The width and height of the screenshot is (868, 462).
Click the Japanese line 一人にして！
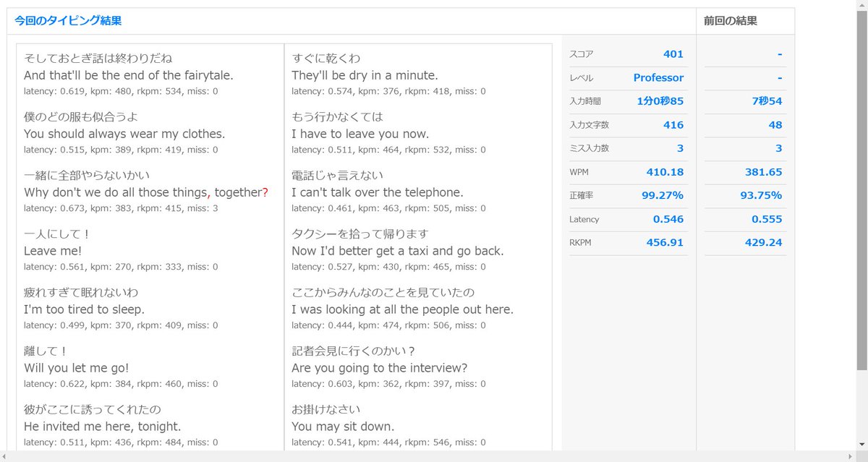click(58, 234)
